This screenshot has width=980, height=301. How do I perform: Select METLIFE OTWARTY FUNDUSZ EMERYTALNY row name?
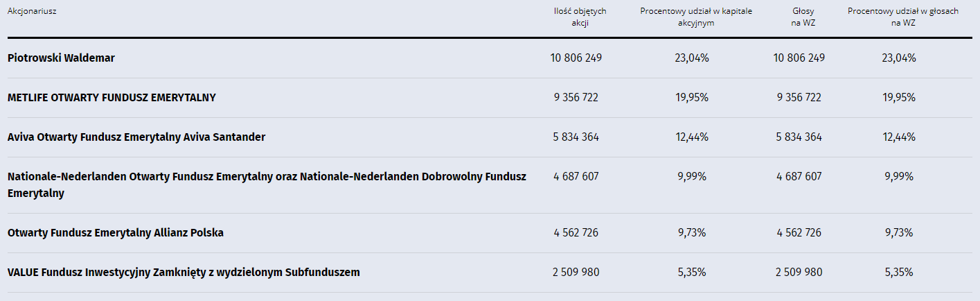(x=112, y=98)
